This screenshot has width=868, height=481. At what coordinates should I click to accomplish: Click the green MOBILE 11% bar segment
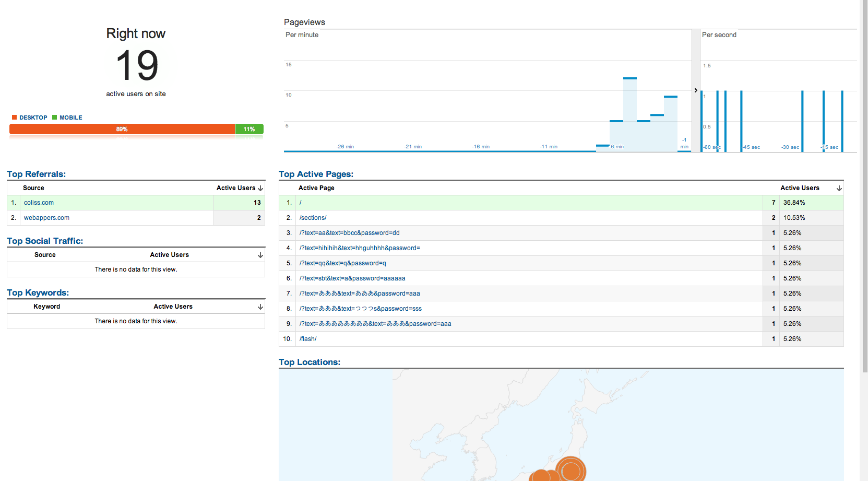point(249,129)
